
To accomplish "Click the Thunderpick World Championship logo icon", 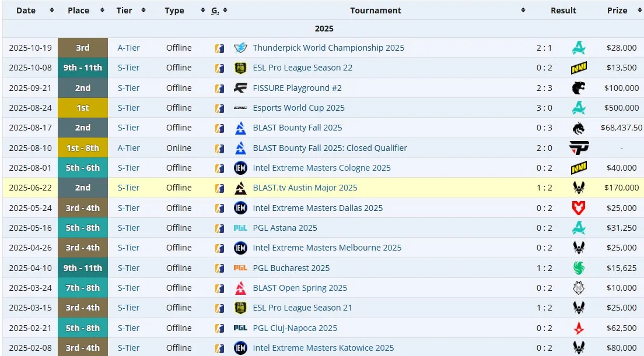I will click(240, 48).
